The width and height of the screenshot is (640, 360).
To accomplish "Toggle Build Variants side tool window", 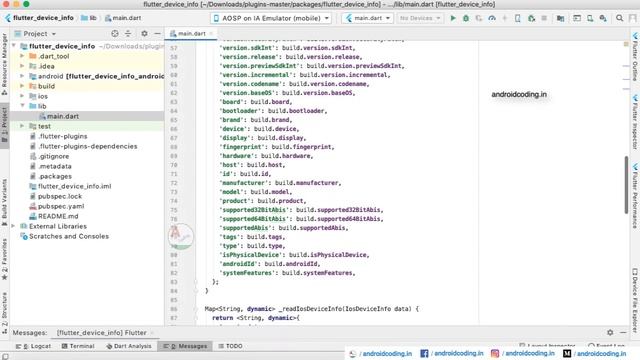I will pos(4,202).
